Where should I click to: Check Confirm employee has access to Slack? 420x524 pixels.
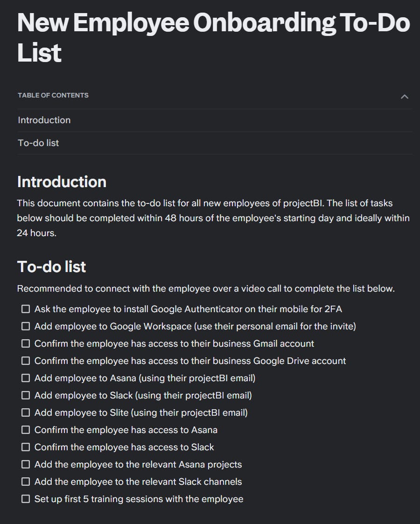26,447
